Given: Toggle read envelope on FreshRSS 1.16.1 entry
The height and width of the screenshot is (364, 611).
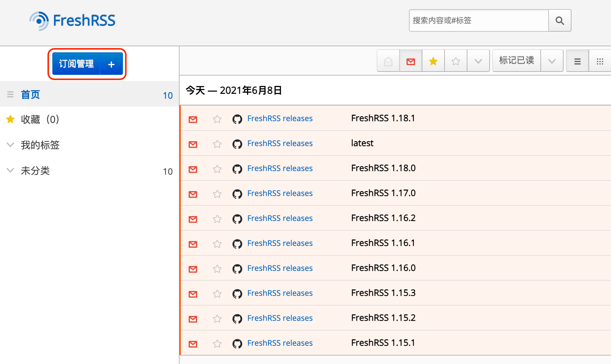Looking at the screenshot, I should [193, 244].
